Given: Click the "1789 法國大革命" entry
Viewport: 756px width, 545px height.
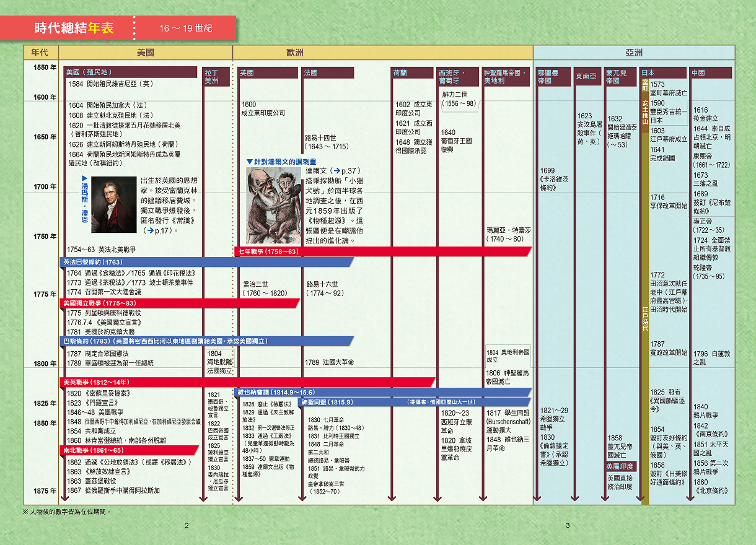Looking at the screenshot, I should tap(330, 362).
